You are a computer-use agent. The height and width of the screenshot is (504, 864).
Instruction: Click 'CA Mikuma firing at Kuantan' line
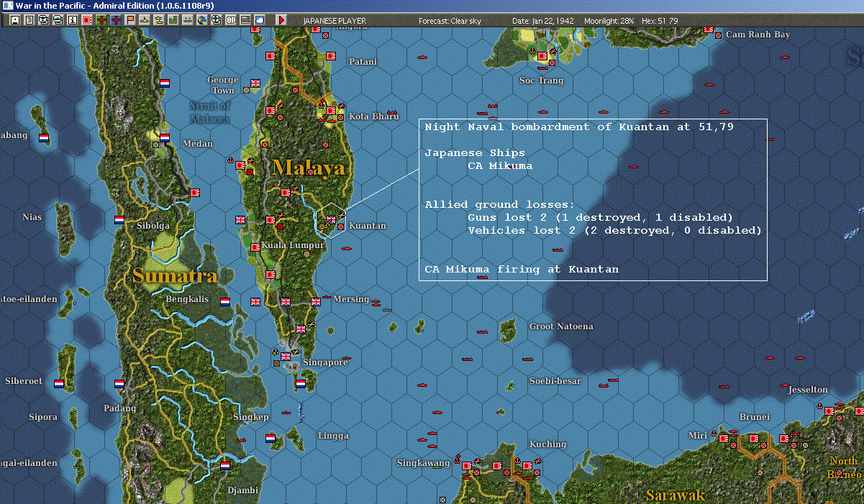522,270
